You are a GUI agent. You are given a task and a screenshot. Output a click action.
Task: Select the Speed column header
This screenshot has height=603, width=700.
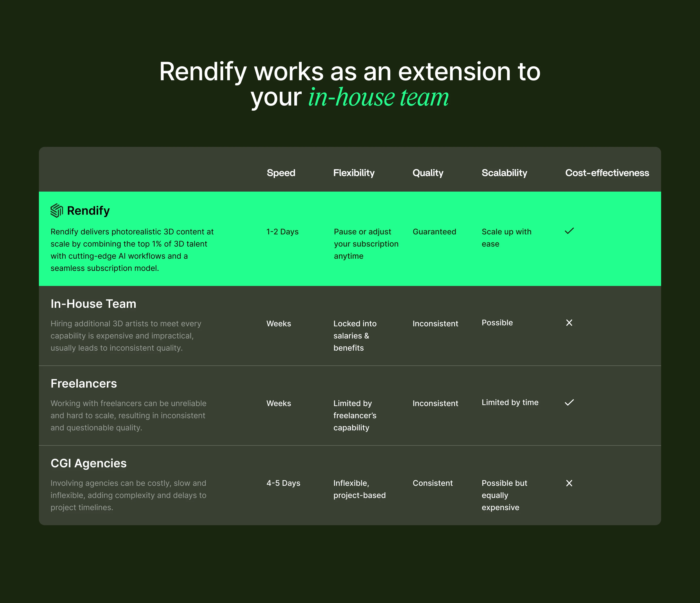coord(281,173)
